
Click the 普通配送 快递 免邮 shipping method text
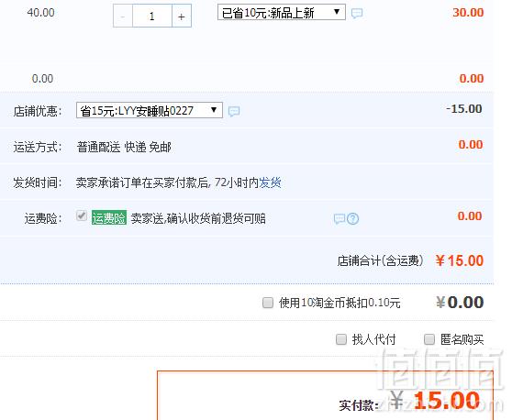pyautogui.click(x=124, y=147)
